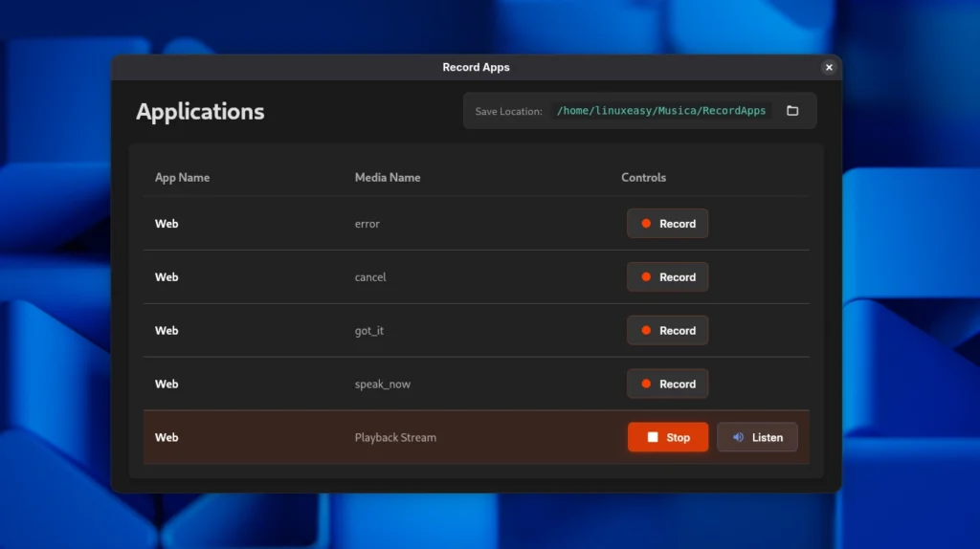The height and width of the screenshot is (549, 980).
Task: Start recording the error stream
Action: [667, 224]
